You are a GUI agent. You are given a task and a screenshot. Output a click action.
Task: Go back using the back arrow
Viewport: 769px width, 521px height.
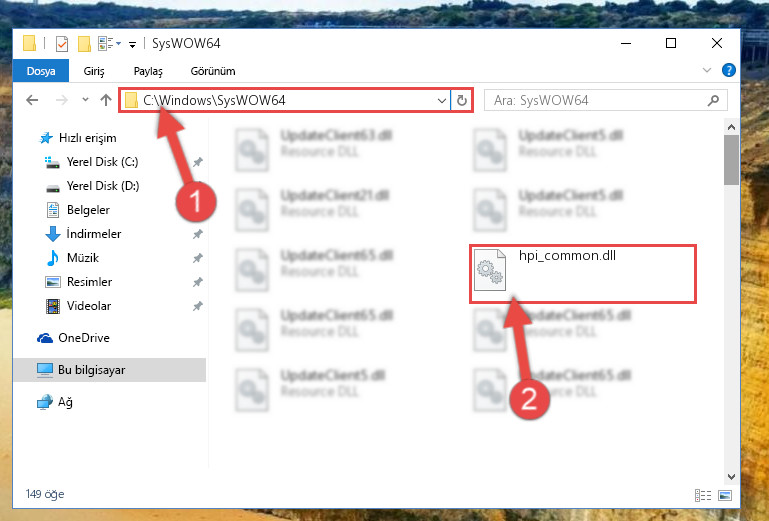click(32, 101)
